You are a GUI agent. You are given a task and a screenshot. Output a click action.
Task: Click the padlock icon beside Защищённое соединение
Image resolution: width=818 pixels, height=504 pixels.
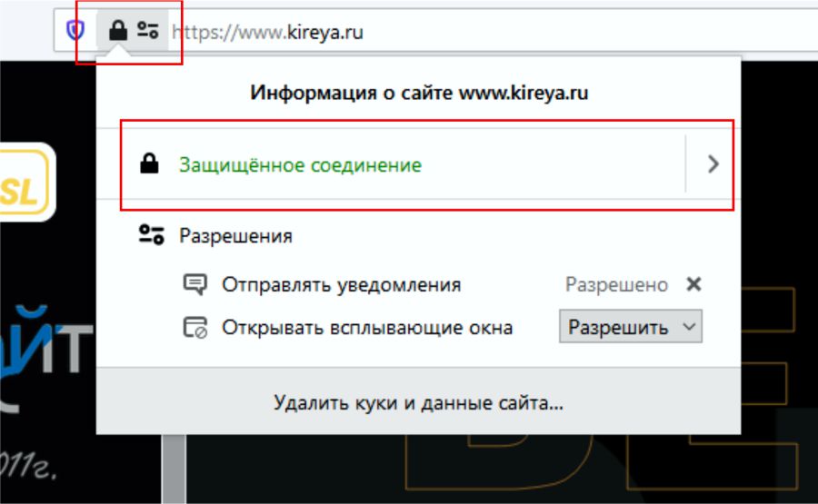(149, 163)
